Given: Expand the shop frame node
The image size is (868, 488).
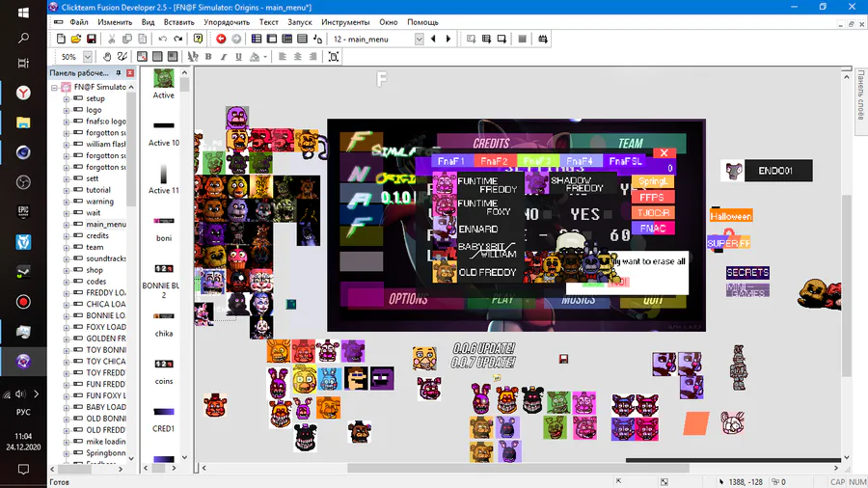Looking at the screenshot, I should (x=66, y=270).
